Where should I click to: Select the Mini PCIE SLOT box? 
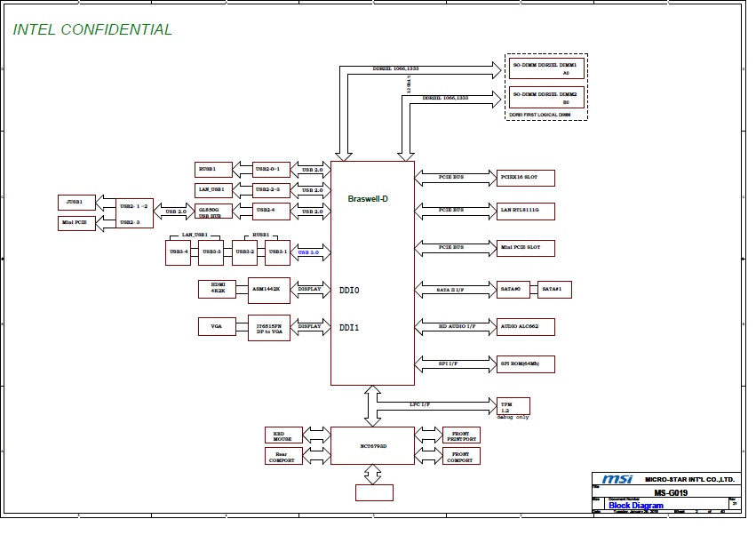[x=525, y=247]
